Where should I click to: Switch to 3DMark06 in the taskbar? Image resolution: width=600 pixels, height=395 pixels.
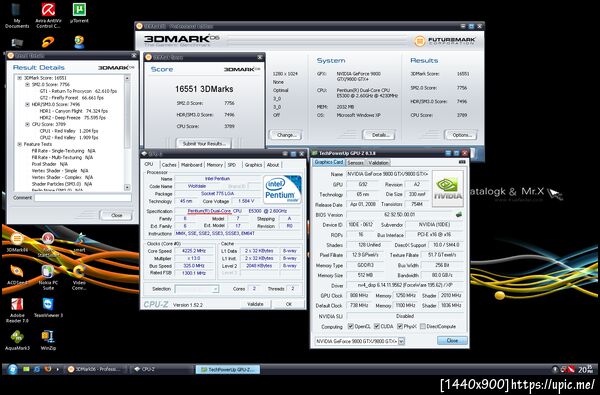[94, 369]
